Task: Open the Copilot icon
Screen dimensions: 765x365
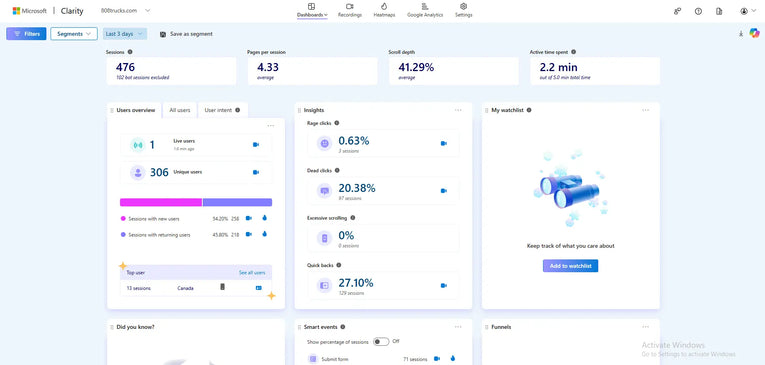Action: point(754,33)
